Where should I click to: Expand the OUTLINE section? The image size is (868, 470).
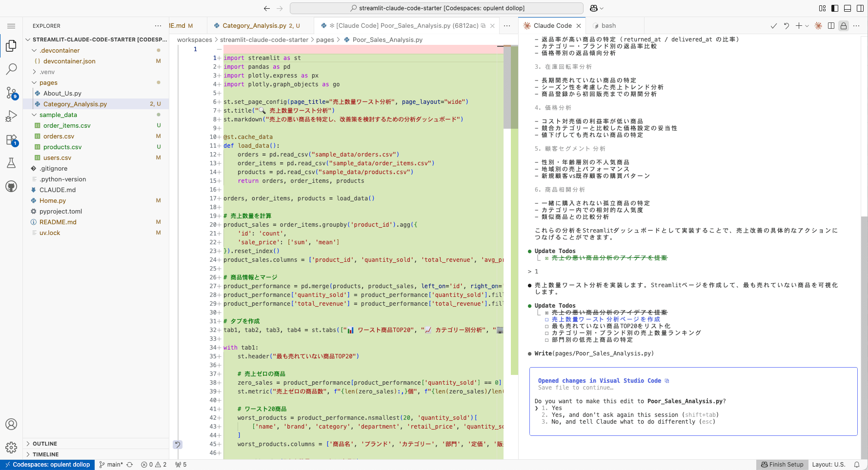[44, 444]
